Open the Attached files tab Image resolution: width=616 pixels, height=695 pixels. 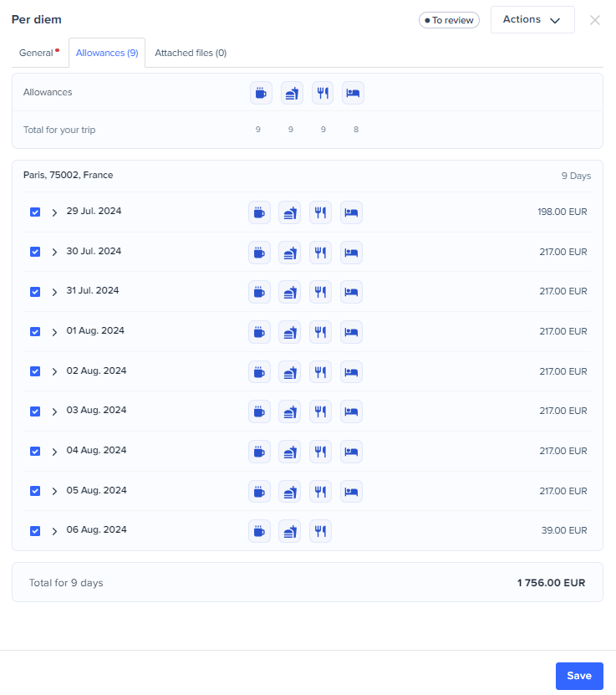tap(191, 53)
